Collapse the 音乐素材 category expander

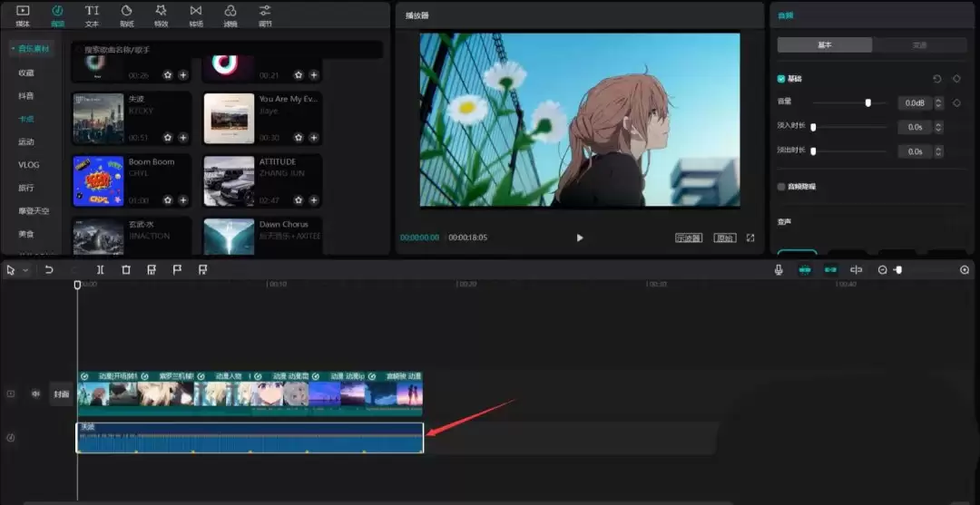[x=13, y=49]
